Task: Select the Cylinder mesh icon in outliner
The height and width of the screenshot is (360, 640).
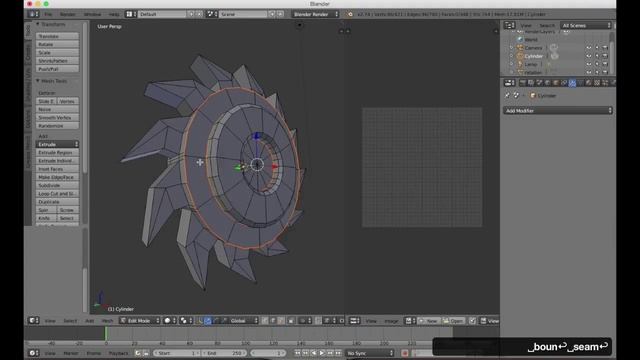Action: point(520,56)
